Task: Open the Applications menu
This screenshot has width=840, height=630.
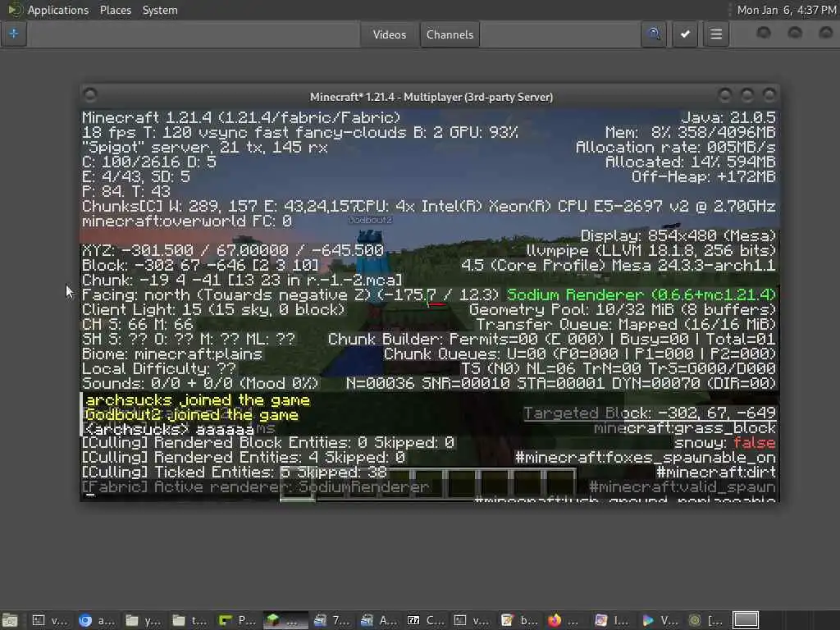Action: pos(58,10)
